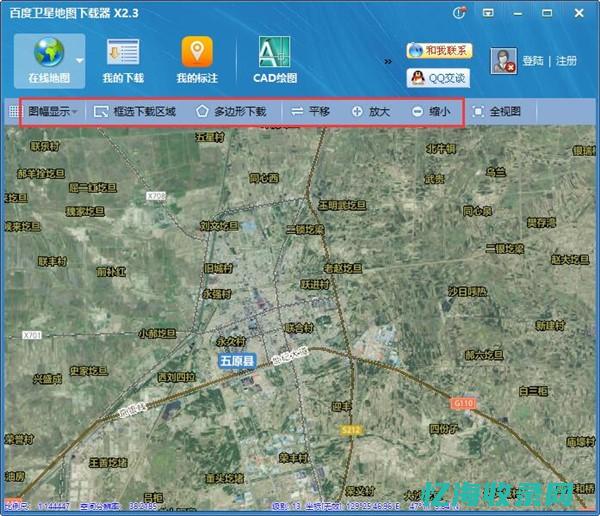Viewport: 600px width, 516px height.
Task: Click the user avatar icon
Action: point(502,61)
